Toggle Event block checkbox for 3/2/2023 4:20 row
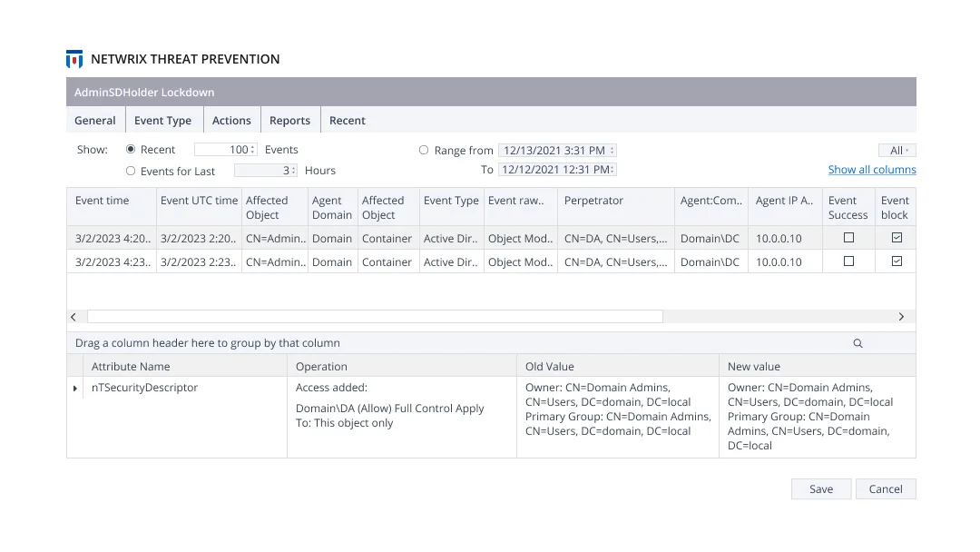 click(x=897, y=238)
